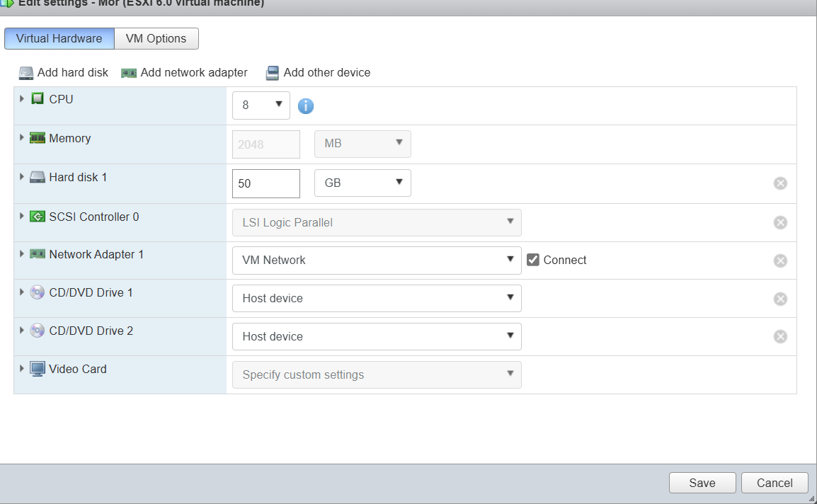Click the CD/DVD Drive 2 label text
The width and height of the screenshot is (817, 504).
pyautogui.click(x=91, y=331)
